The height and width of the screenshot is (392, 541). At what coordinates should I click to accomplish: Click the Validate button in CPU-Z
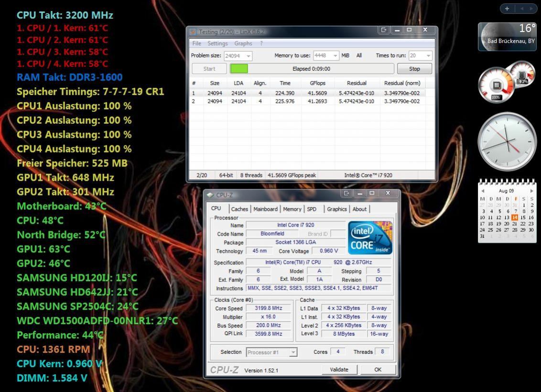(339, 370)
